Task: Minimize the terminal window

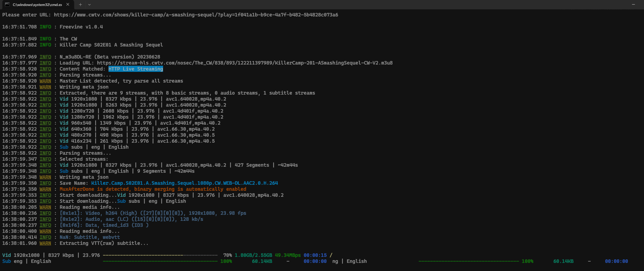Action: click(x=633, y=4)
